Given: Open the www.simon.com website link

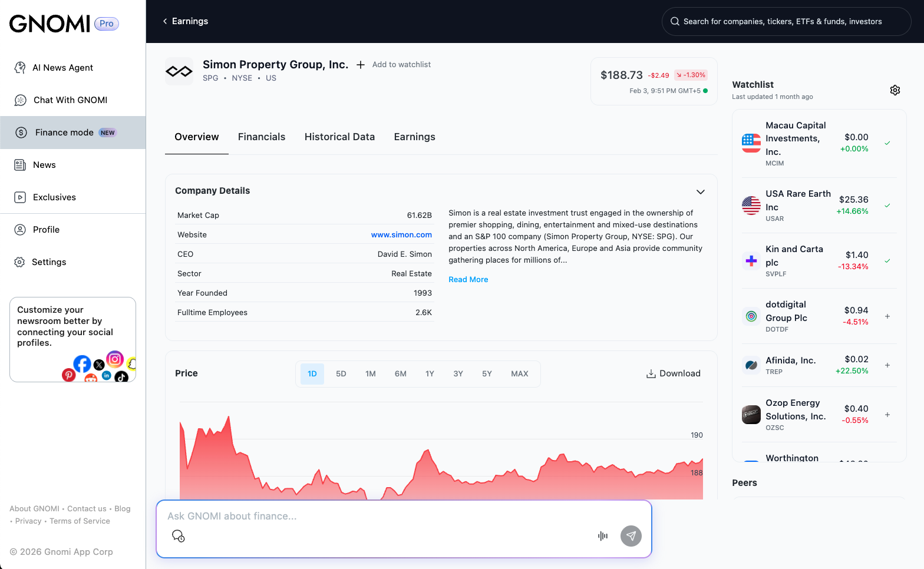Looking at the screenshot, I should (x=401, y=234).
